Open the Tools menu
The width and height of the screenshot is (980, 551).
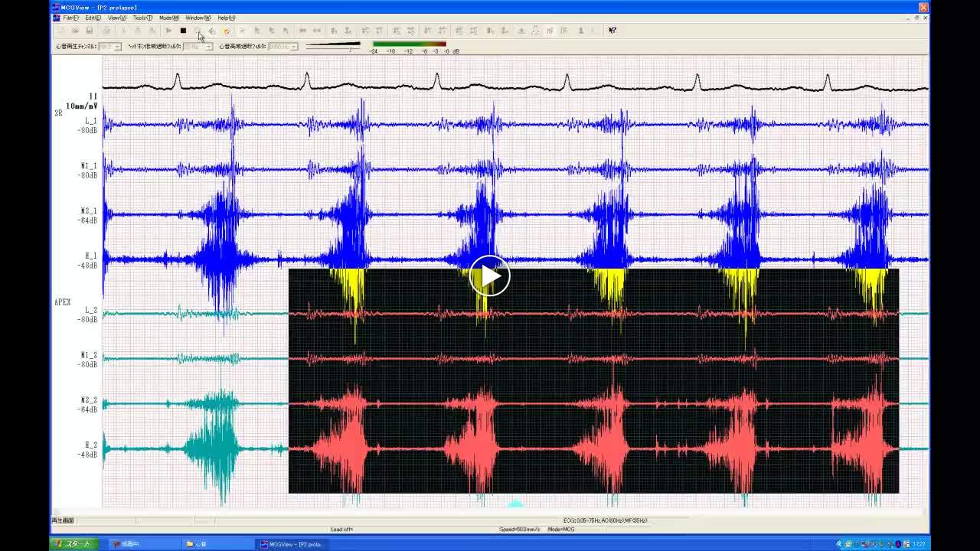[142, 18]
